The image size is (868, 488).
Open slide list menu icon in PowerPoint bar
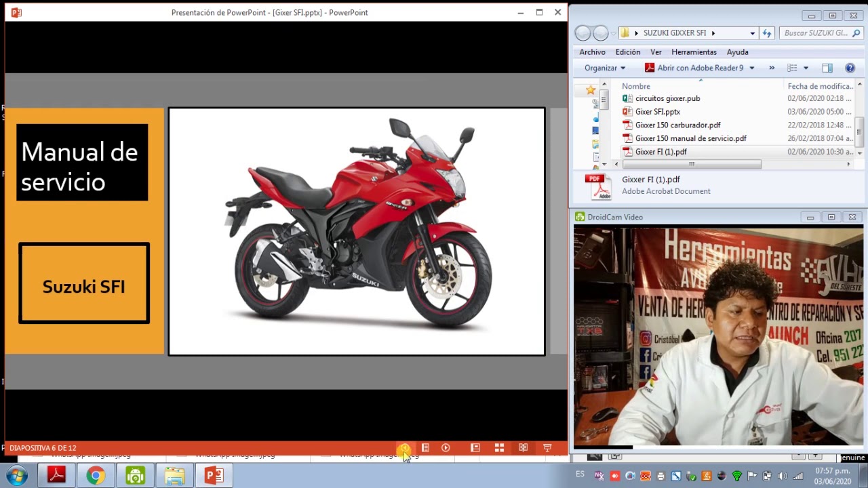click(x=425, y=448)
